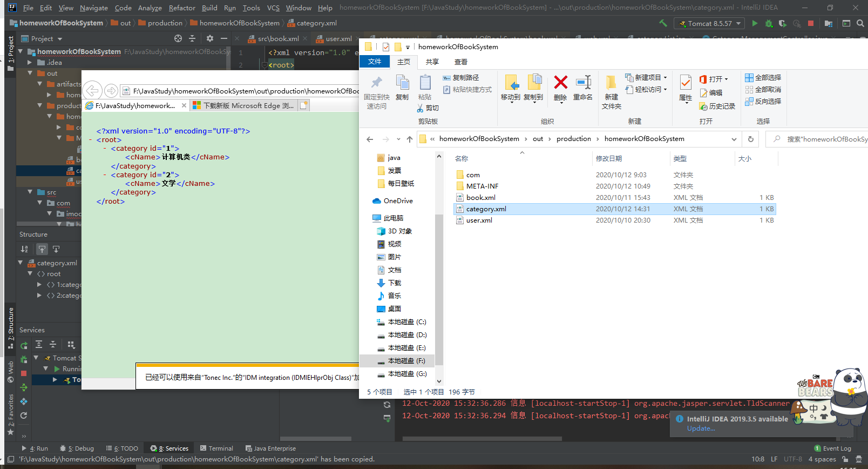
Task: Expand the .idea folder in Project tree
Action: pyautogui.click(x=30, y=62)
